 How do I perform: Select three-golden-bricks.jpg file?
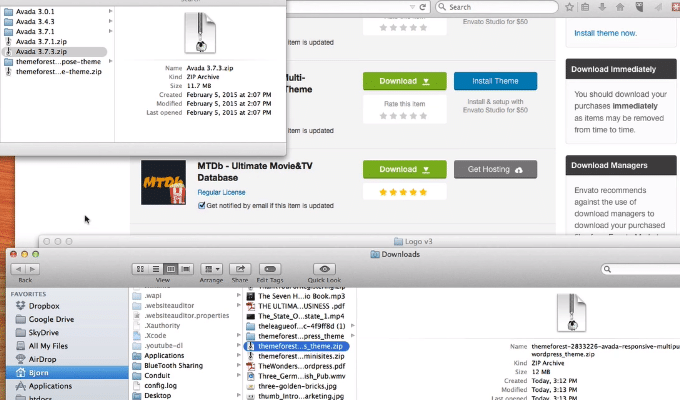coord(297,386)
